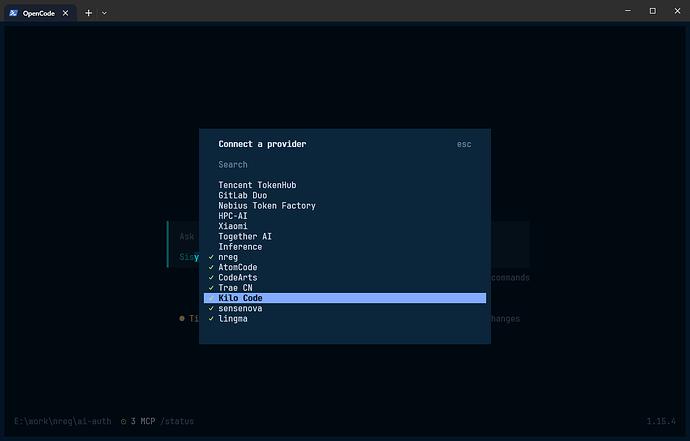Click the checkmark beside lingma

click(211, 319)
